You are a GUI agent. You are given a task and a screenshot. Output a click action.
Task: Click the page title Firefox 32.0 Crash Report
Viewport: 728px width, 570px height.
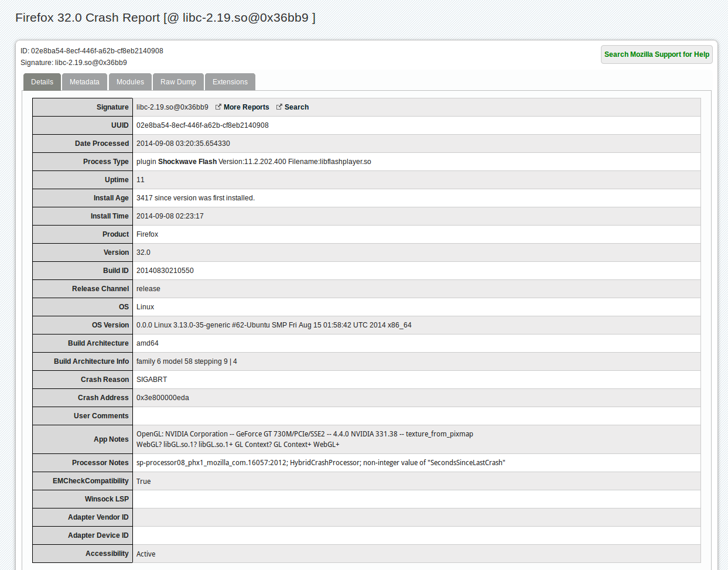(165, 18)
